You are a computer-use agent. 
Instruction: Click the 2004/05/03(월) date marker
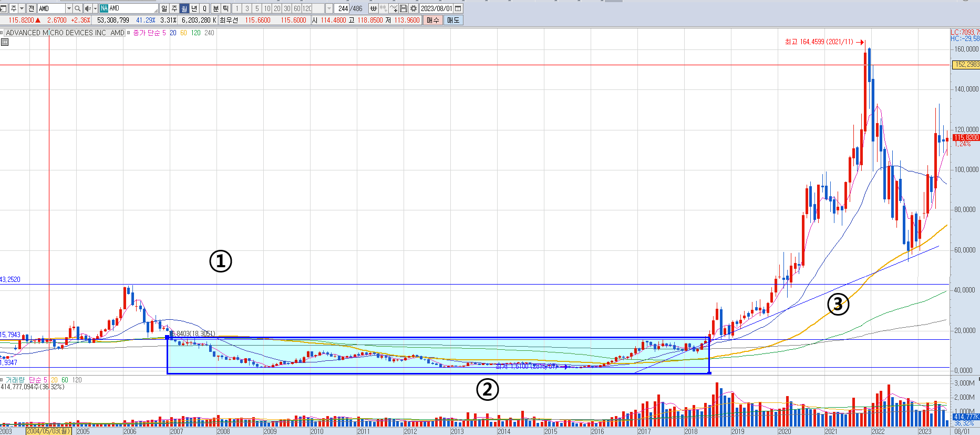(48, 431)
